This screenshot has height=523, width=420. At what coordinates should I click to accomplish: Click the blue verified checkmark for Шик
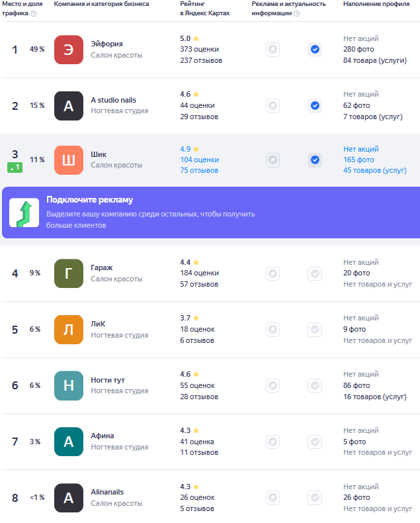point(315,160)
